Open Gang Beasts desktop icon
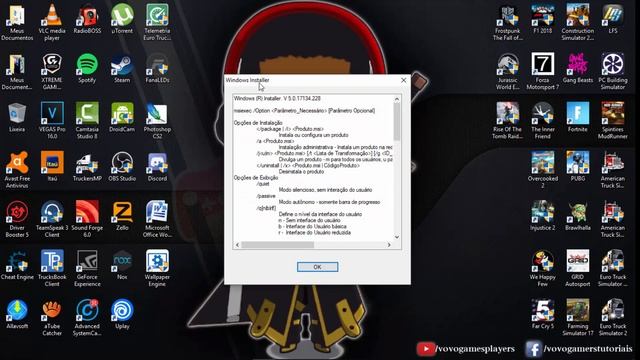This screenshot has height=360, width=640. (x=578, y=68)
